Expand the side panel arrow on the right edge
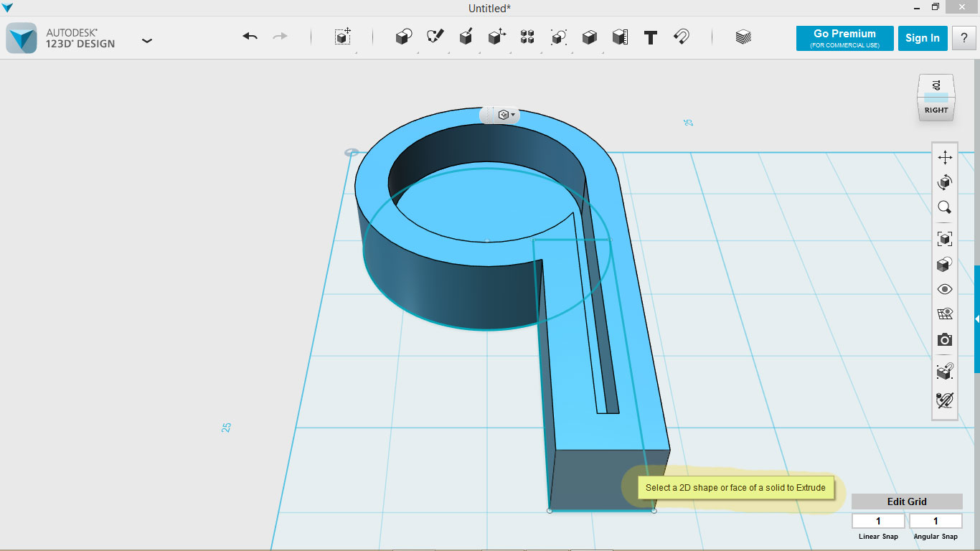The height and width of the screenshot is (551, 980). click(976, 319)
